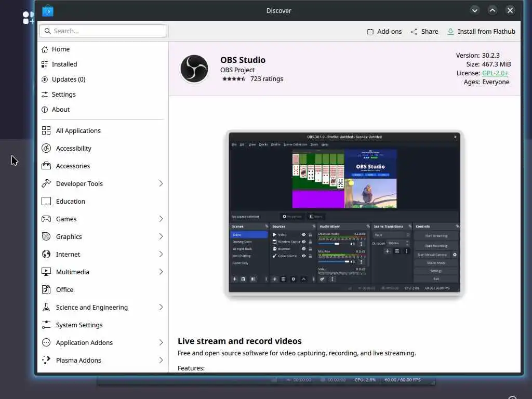Click the All Applications grid icon
Screen dimensions: 532x399
(46, 130)
